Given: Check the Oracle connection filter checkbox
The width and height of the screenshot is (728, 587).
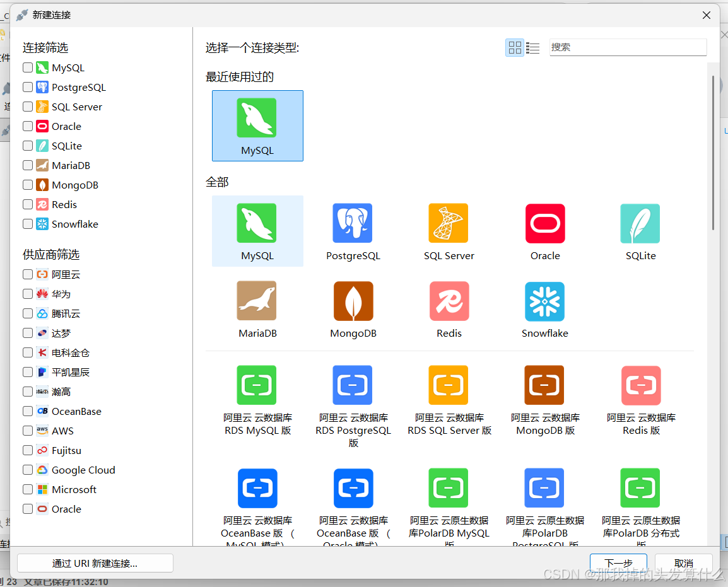Looking at the screenshot, I should pyautogui.click(x=28, y=126).
